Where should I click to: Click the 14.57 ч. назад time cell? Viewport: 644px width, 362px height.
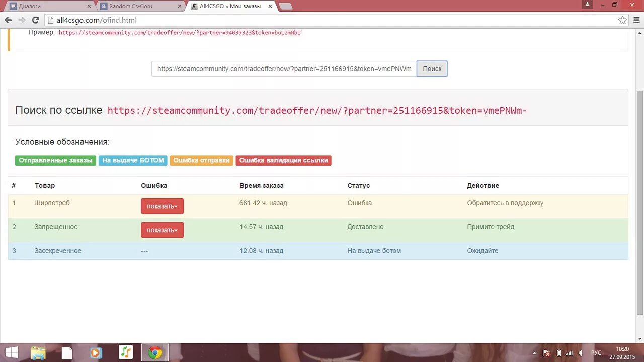click(x=262, y=227)
